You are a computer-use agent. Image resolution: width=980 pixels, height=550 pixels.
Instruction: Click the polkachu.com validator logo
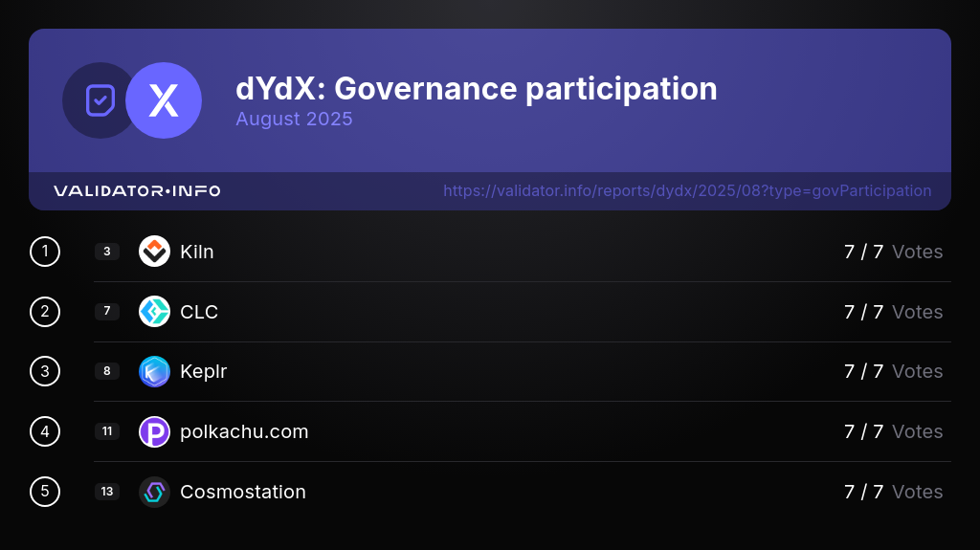pos(154,431)
